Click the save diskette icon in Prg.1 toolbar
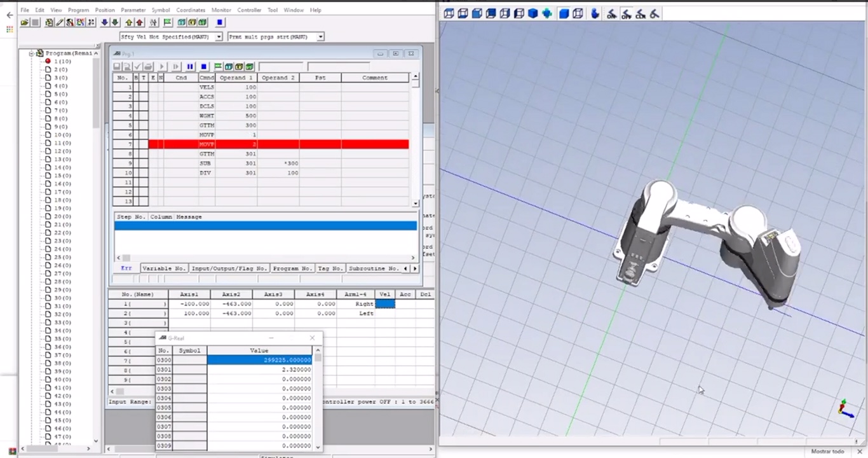This screenshot has height=458, width=868. (x=116, y=67)
